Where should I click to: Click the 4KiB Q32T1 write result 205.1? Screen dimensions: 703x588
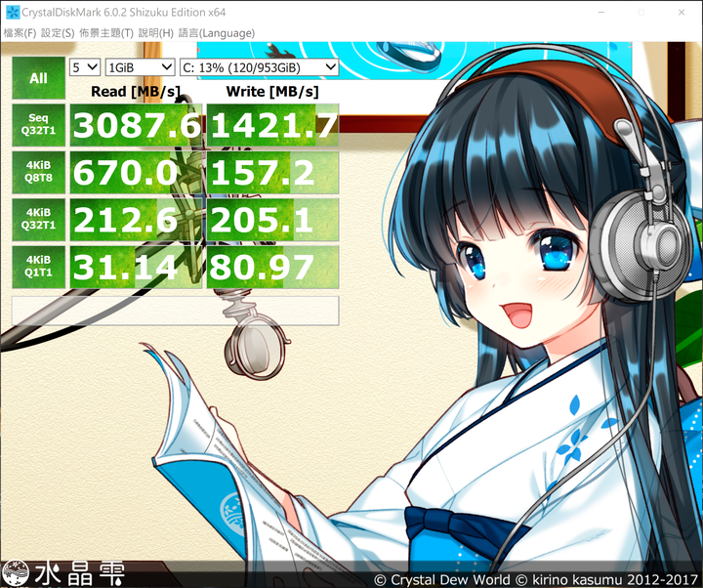point(272,220)
